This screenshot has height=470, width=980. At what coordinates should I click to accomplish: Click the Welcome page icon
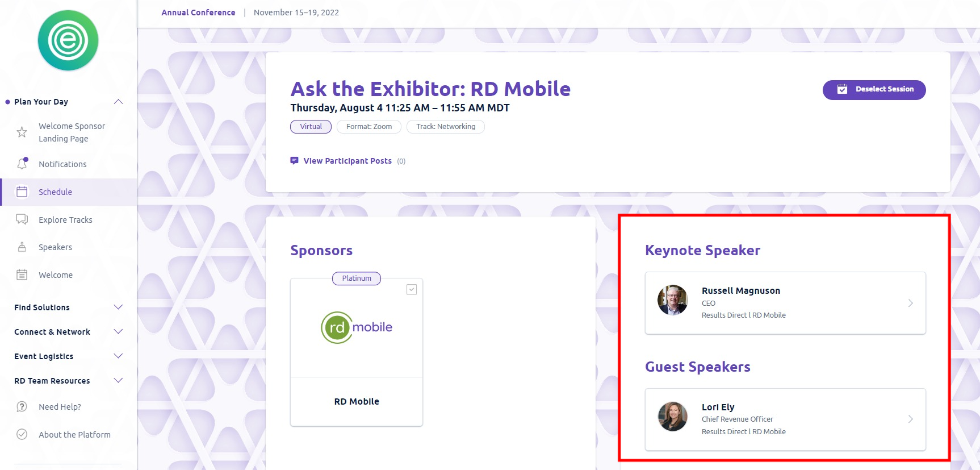22,274
